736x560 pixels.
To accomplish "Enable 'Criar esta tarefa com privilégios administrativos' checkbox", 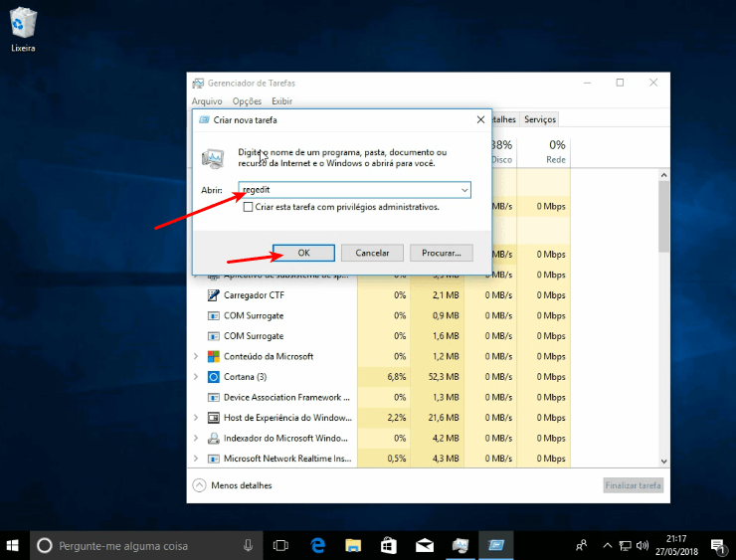I will pos(248,207).
